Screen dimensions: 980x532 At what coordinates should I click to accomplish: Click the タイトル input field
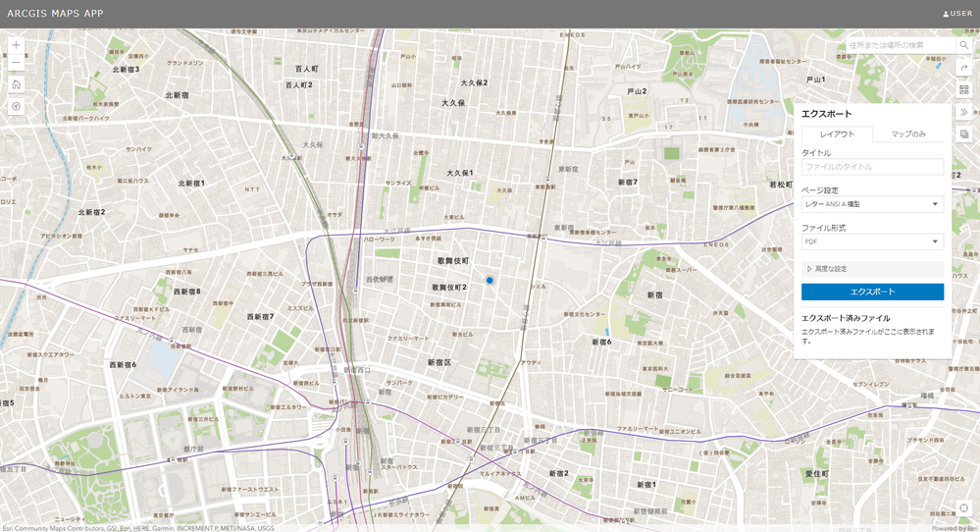coord(872,167)
